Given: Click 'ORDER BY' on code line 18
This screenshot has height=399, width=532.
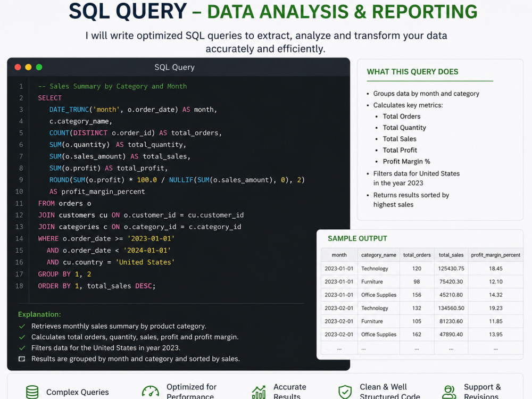Looking at the screenshot, I should 54,286.
